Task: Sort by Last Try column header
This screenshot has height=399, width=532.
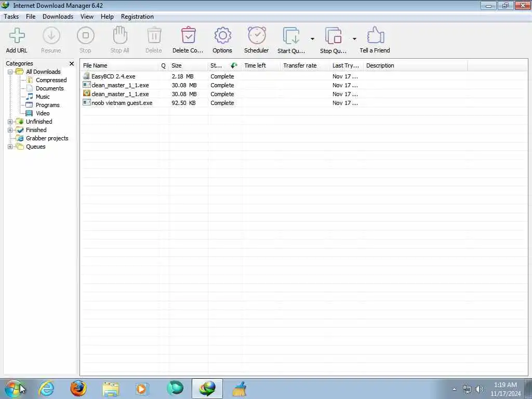Action: (347, 65)
